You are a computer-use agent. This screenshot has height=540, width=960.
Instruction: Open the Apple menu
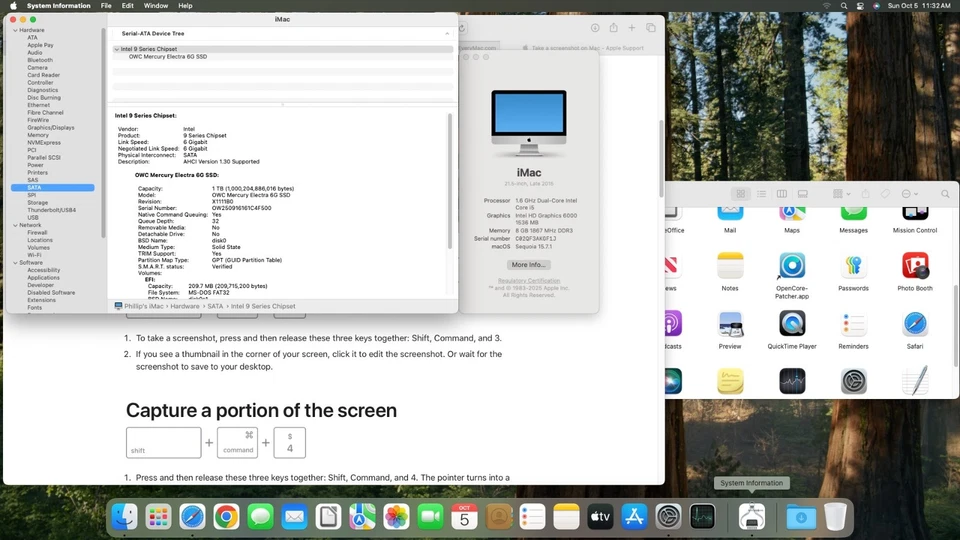13,6
